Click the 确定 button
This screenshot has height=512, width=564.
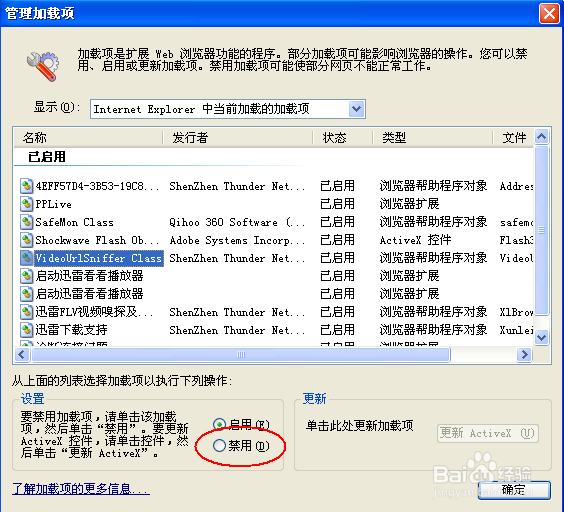(514, 490)
